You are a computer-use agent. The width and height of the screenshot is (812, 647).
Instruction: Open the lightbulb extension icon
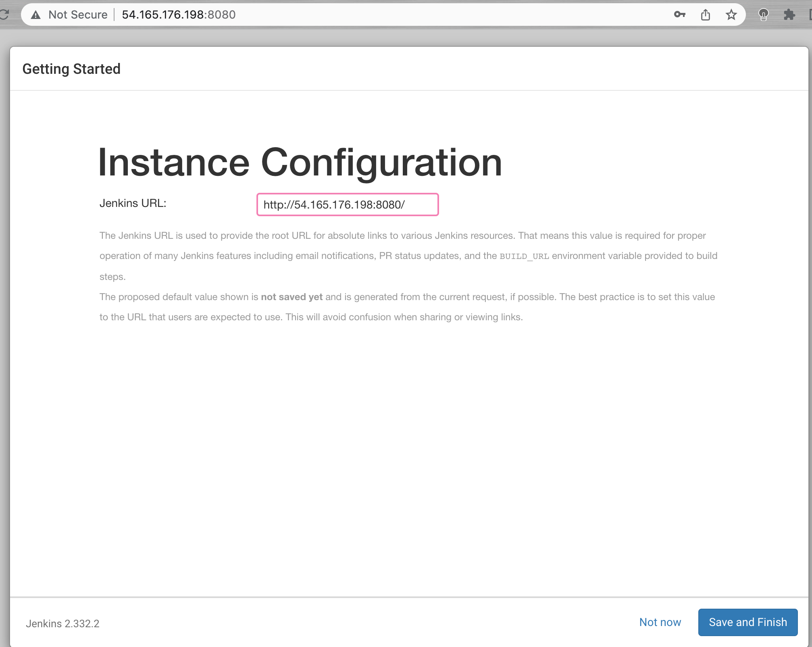click(763, 15)
